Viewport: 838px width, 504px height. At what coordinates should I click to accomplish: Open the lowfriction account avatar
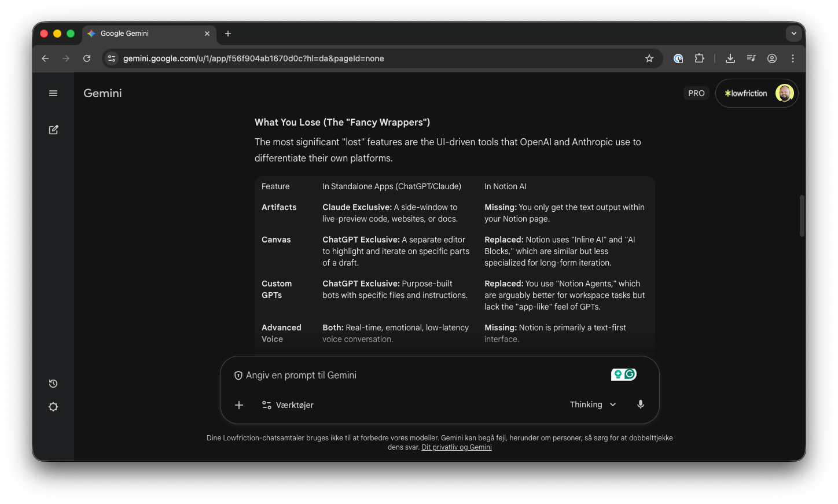[x=784, y=93]
